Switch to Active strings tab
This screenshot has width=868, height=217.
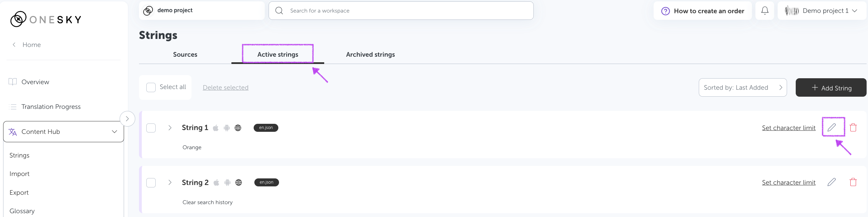tap(278, 55)
